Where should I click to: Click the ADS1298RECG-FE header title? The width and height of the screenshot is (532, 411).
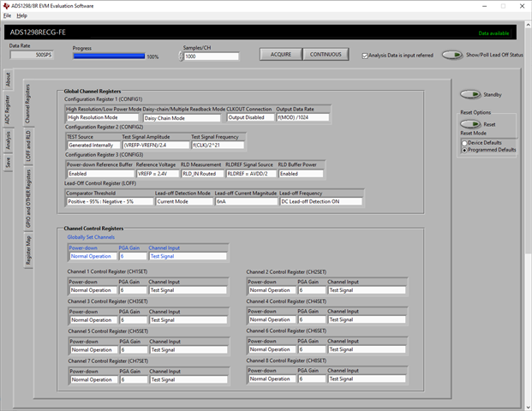click(38, 33)
